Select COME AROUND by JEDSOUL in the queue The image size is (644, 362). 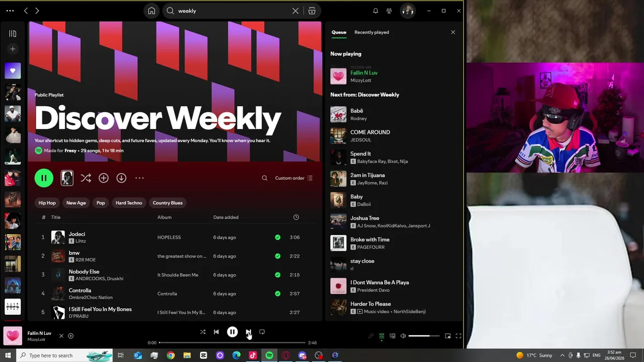tap(393, 136)
